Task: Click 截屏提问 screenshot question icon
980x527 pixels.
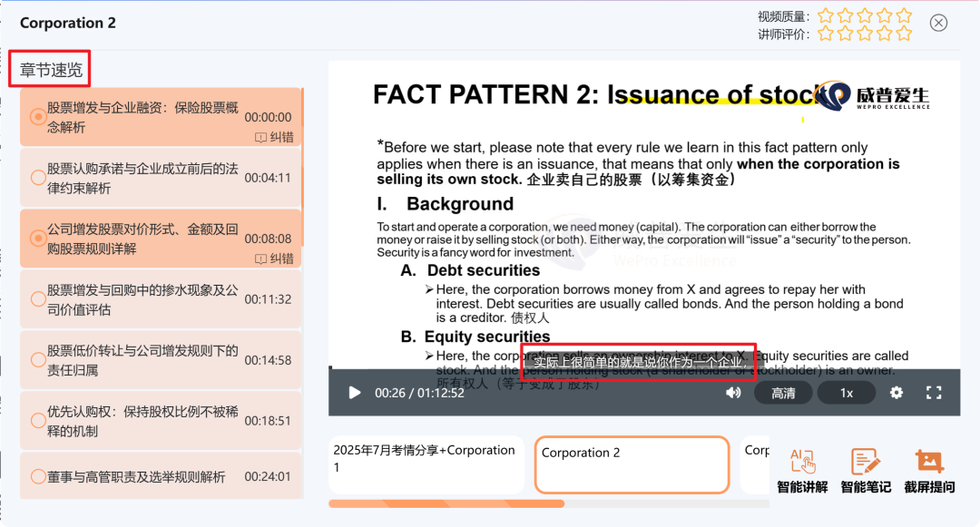Action: (x=929, y=471)
